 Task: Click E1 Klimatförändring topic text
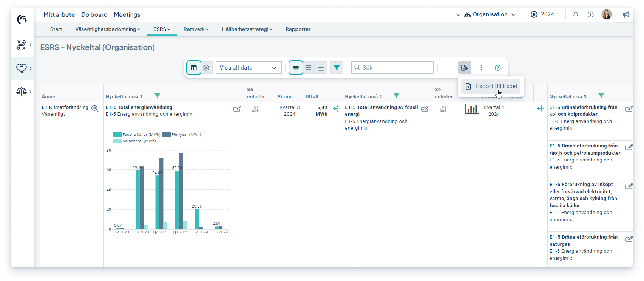(65, 107)
